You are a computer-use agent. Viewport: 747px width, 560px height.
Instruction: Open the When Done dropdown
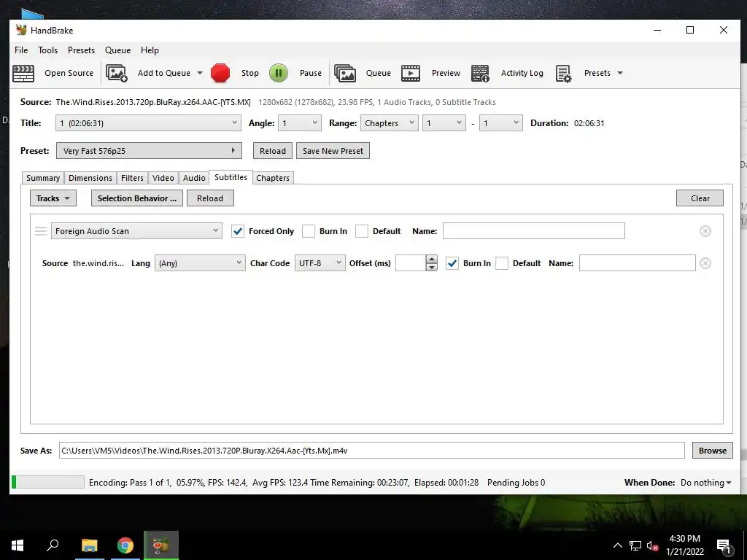[705, 483]
